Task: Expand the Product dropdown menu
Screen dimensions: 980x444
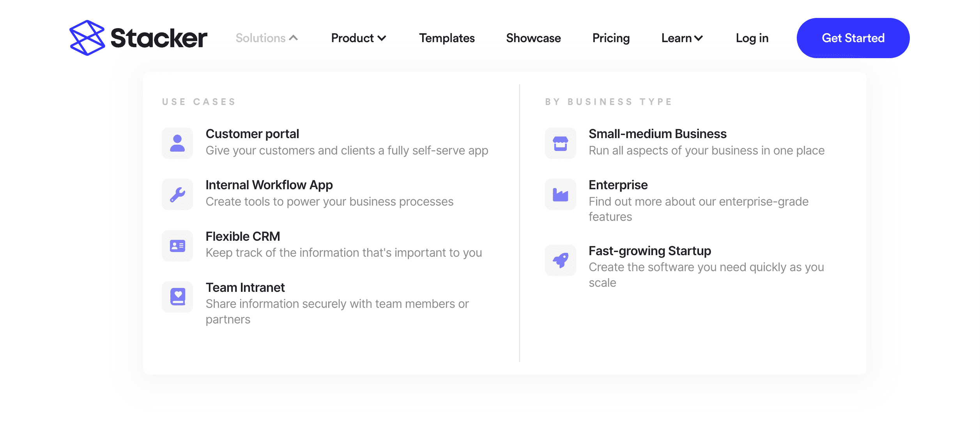Action: 359,38
